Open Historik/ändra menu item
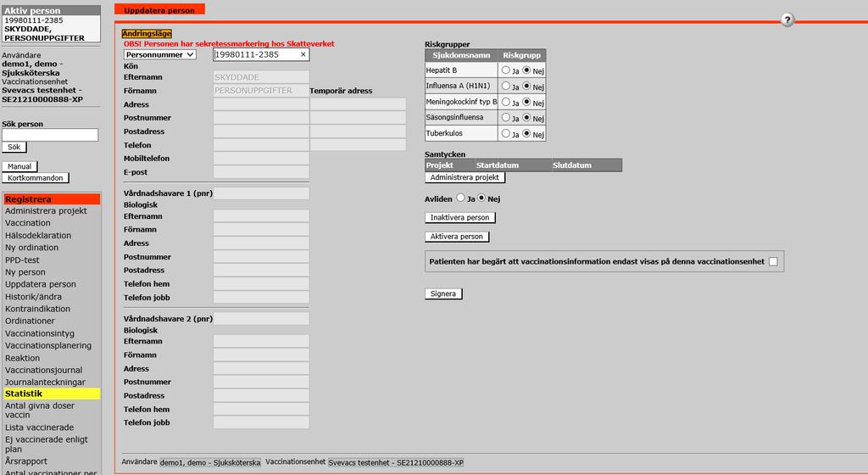The image size is (868, 475). [33, 297]
